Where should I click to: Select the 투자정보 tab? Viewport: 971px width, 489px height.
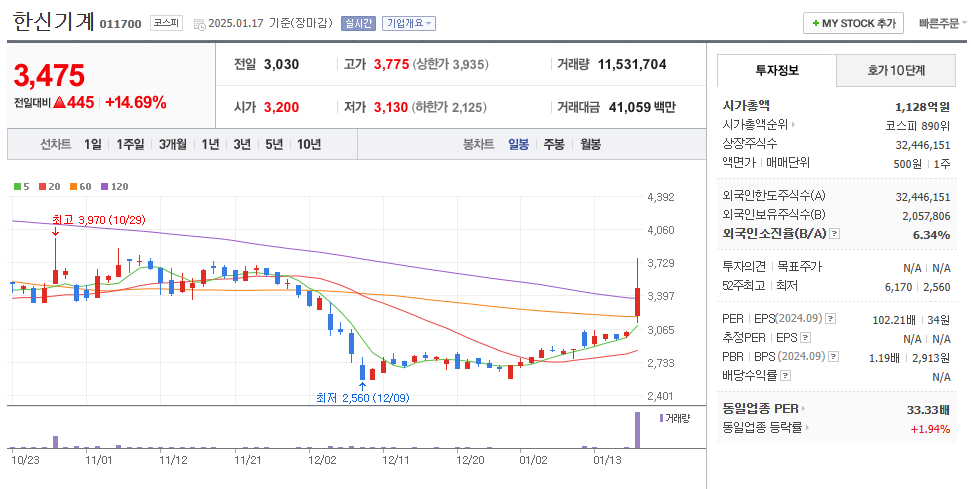(777, 70)
